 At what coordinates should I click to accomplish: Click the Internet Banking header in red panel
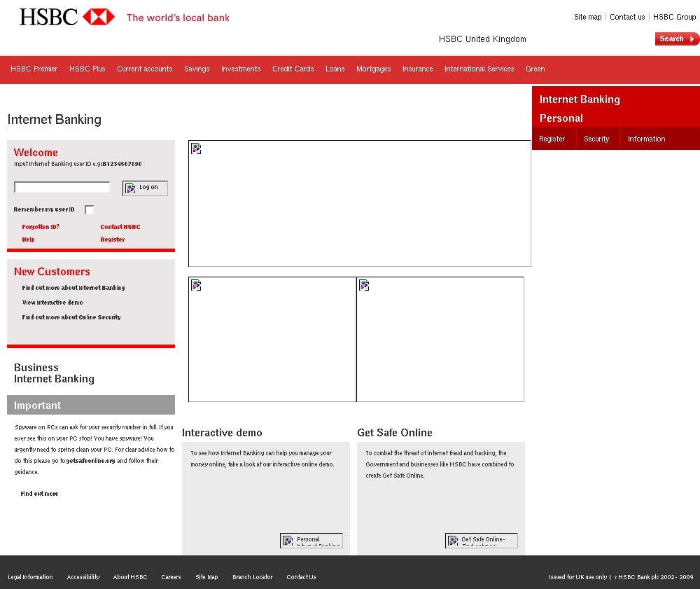(x=580, y=99)
